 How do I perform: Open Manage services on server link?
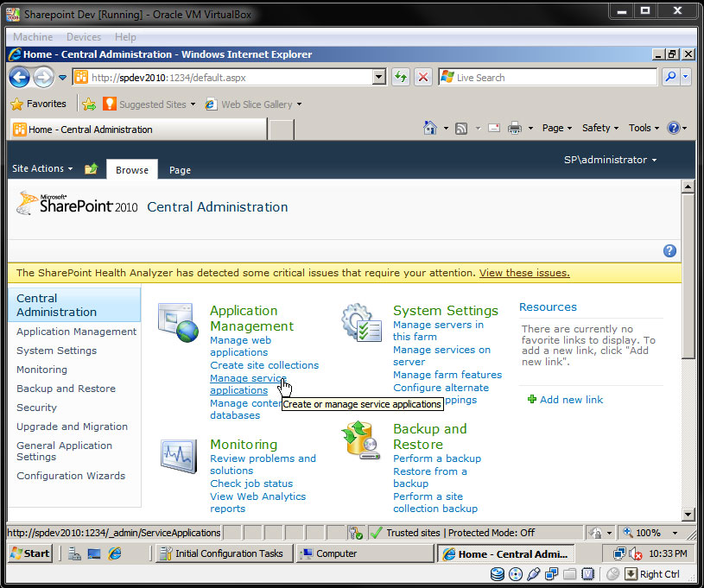(441, 356)
